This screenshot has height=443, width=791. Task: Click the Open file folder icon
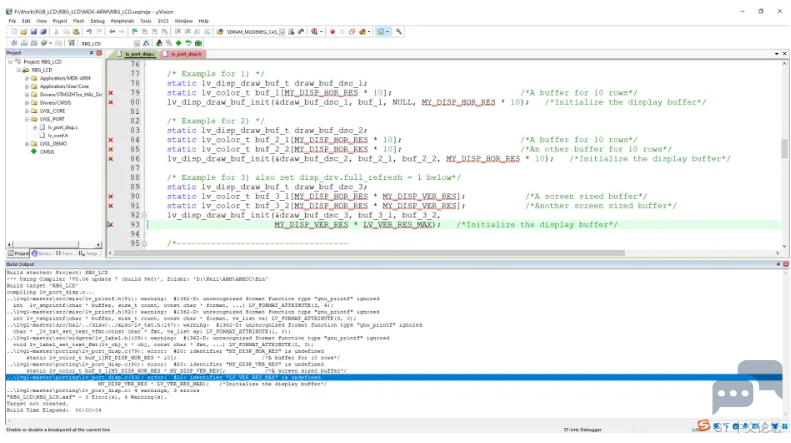click(x=24, y=32)
